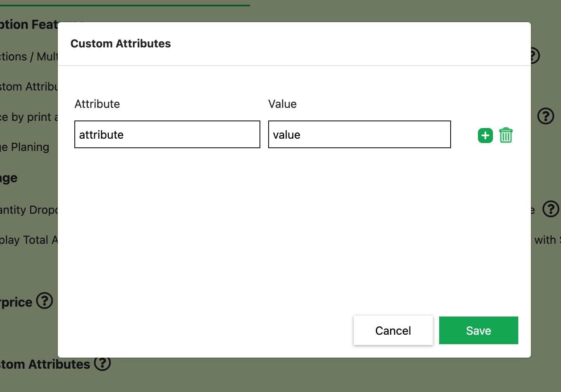Screen dimensions: 561x392
Task: Cancel the Custom Attributes dialog
Action: pos(393,330)
